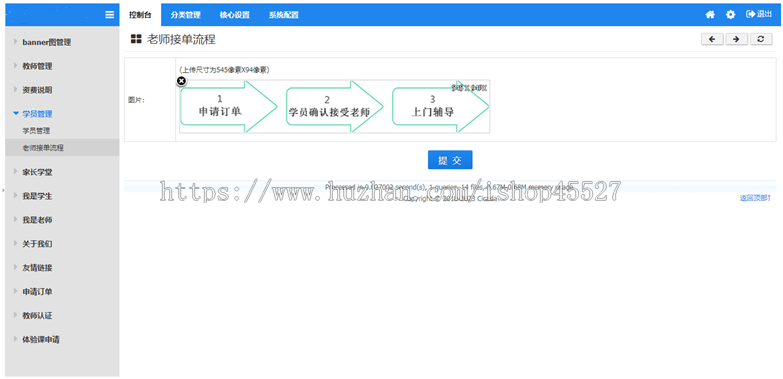Switch to the 控制台 tab
This screenshot has width=783, height=379.
(x=140, y=15)
